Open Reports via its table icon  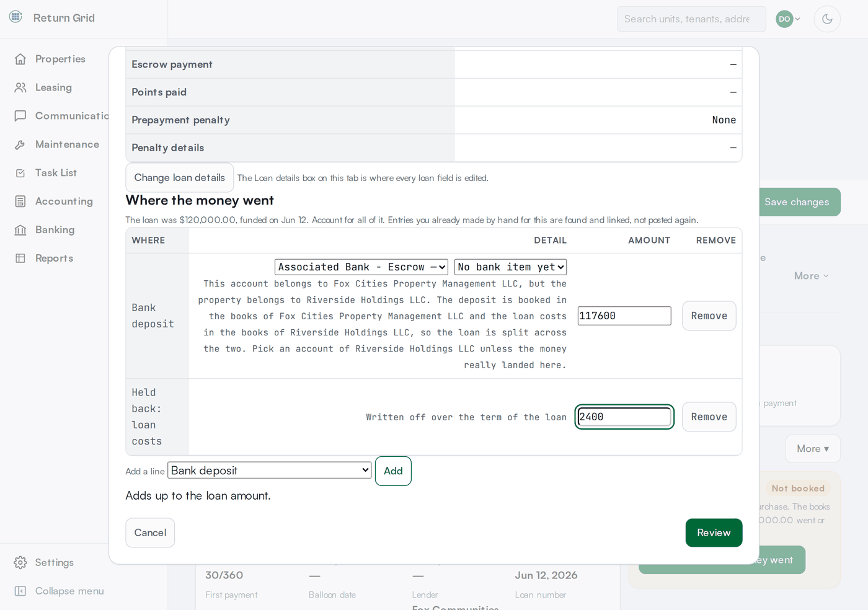20,259
